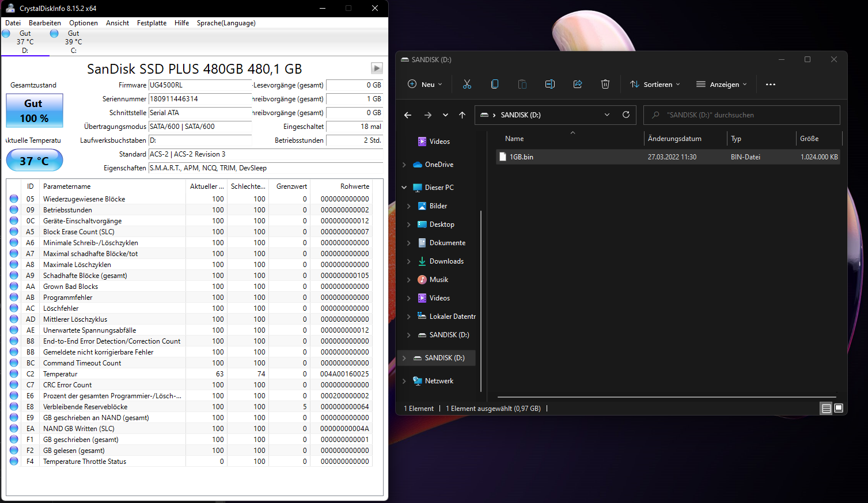The image size is (868, 503).
Task: Click the Temperature Throttle Status row
Action: [189, 462]
